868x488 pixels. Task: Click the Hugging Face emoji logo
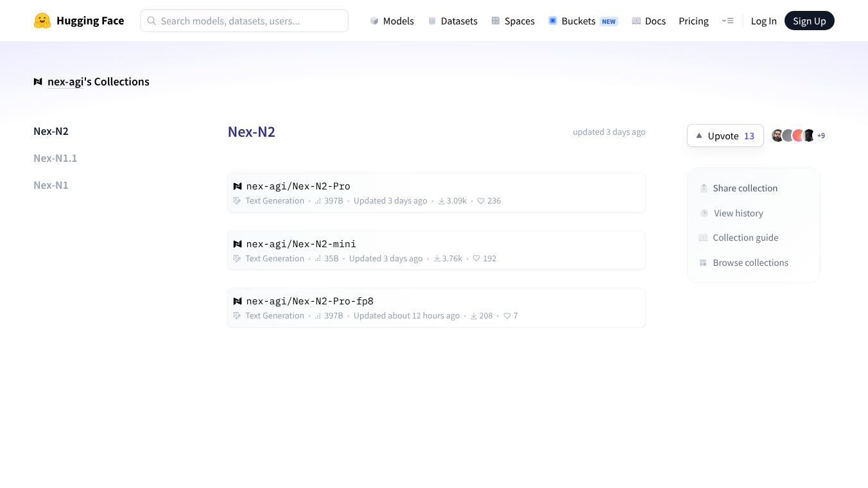point(42,21)
